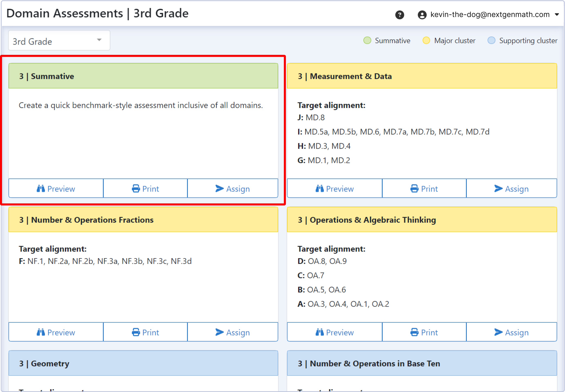Viewport: 565px width, 392px height.
Task: Click the 'Major cluster' legend label
Action: [455, 41]
